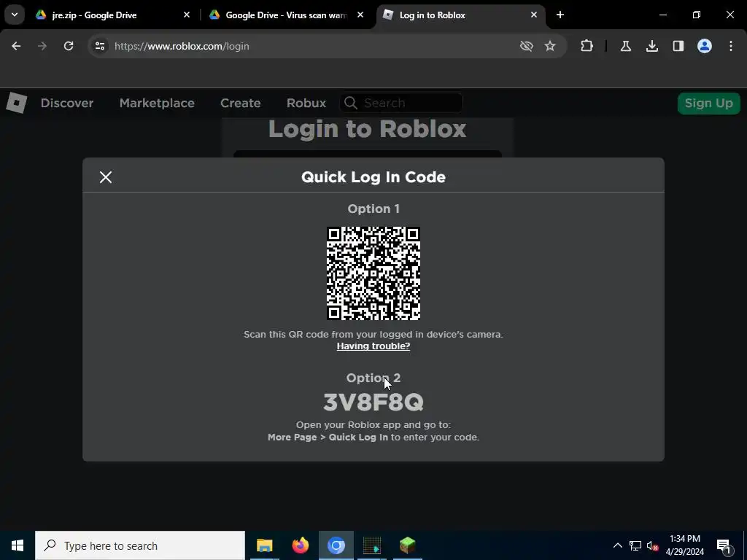
Task: Switch to Google Drive Virus scan warning tab
Action: [x=285, y=15]
